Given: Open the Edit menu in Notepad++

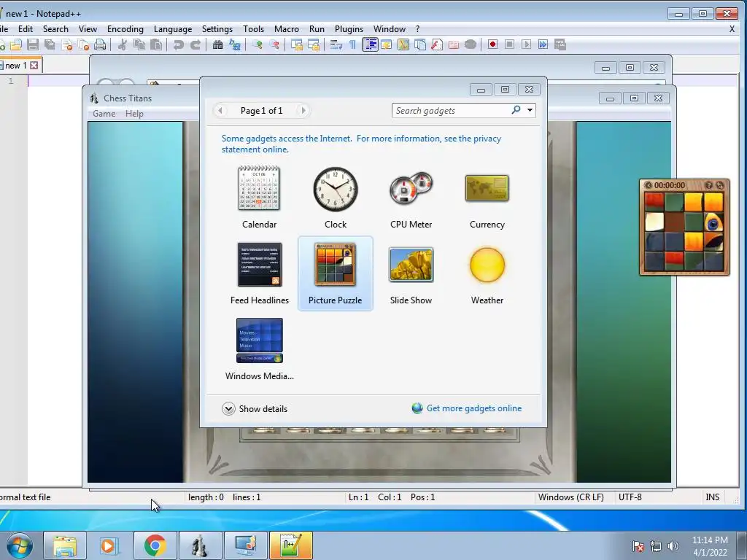Looking at the screenshot, I should click(x=26, y=29).
